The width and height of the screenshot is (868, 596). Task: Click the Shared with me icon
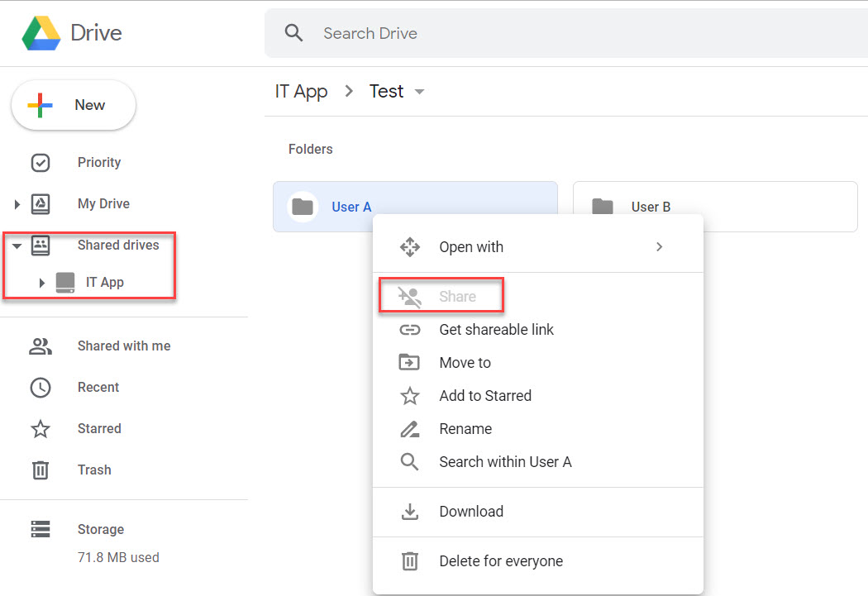pos(41,346)
